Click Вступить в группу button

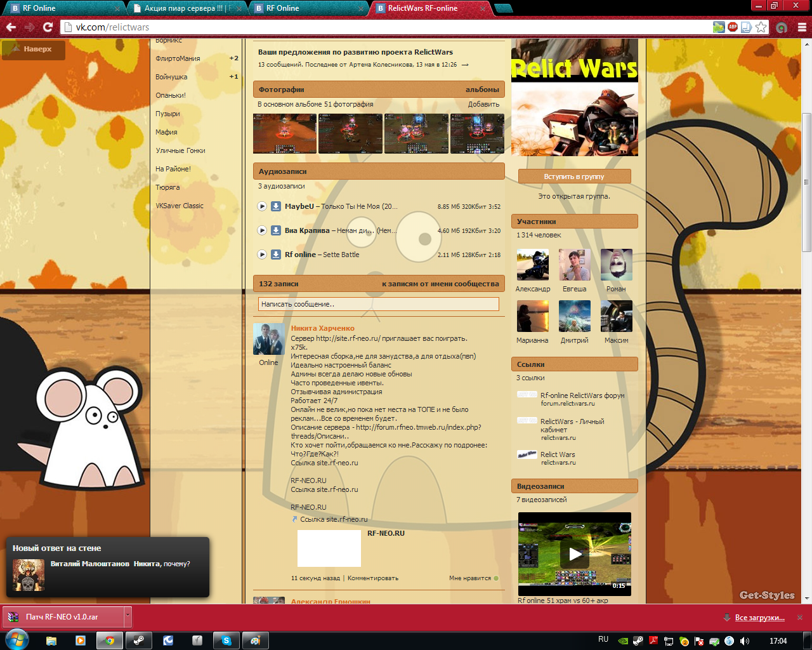(574, 176)
